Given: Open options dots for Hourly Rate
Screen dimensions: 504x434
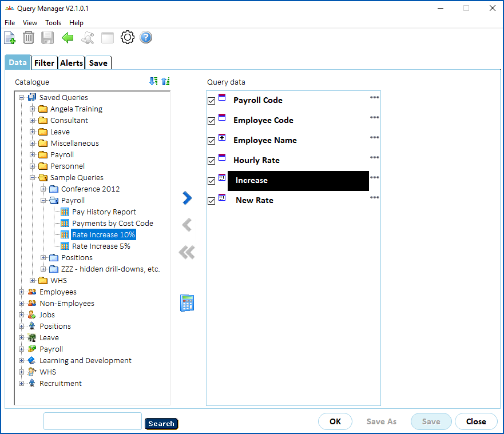Looking at the screenshot, I should 375,157.
